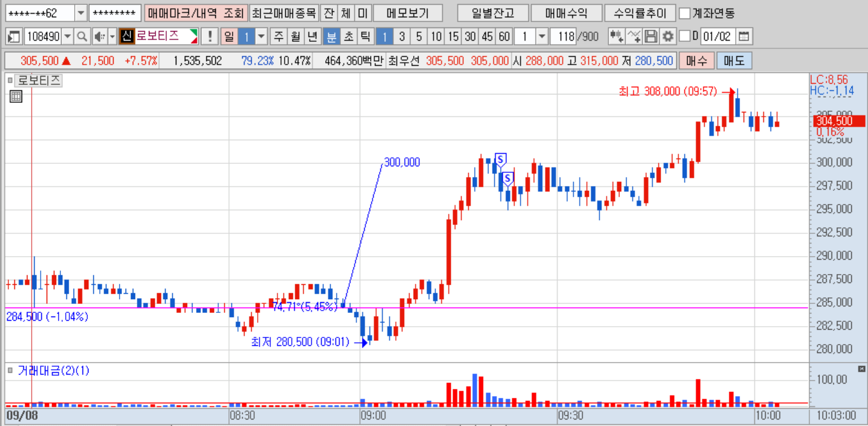This screenshot has width=868, height=426.
Task: Click the 잔 button
Action: pos(328,13)
